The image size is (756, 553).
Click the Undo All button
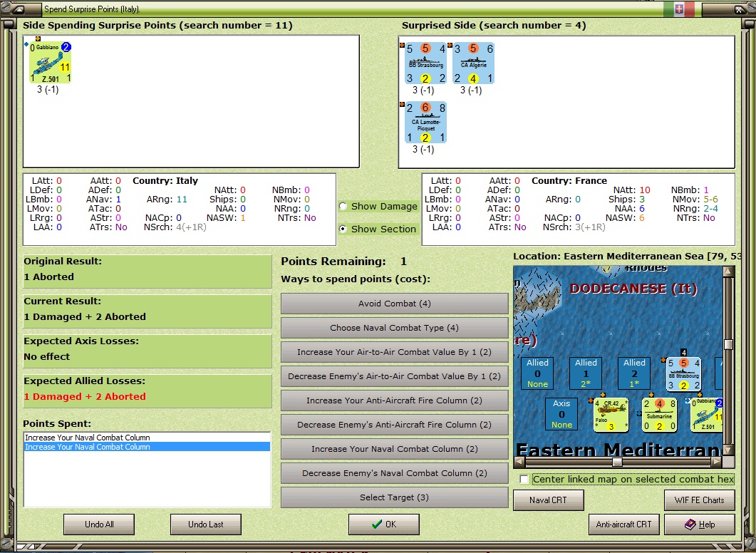pos(99,524)
